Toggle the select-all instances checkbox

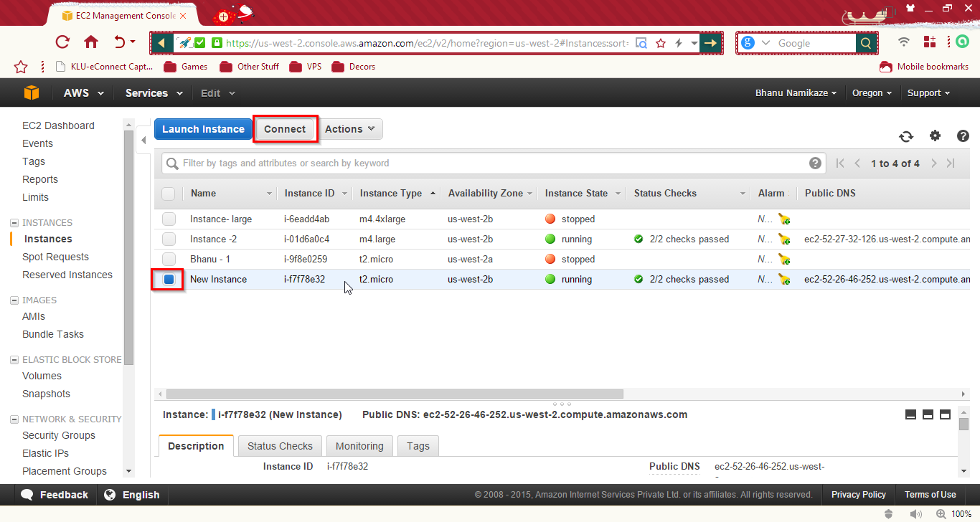[x=168, y=194]
